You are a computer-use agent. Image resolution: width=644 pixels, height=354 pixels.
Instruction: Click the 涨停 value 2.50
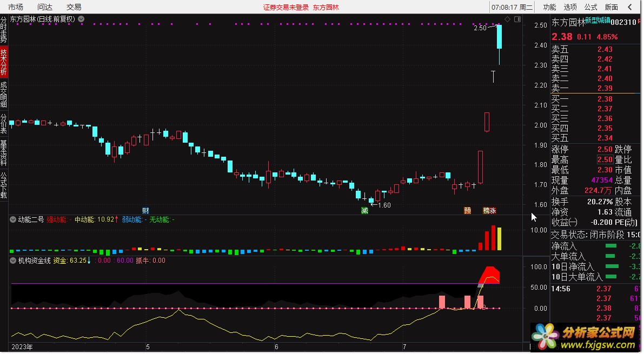(x=605, y=149)
